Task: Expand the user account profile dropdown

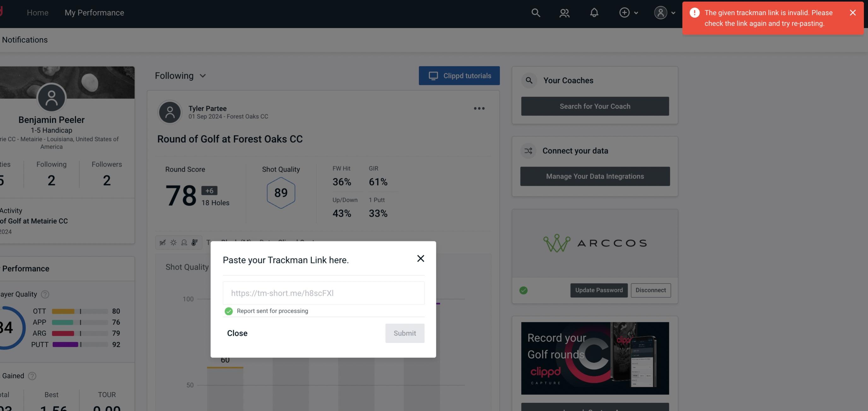Action: (x=665, y=12)
